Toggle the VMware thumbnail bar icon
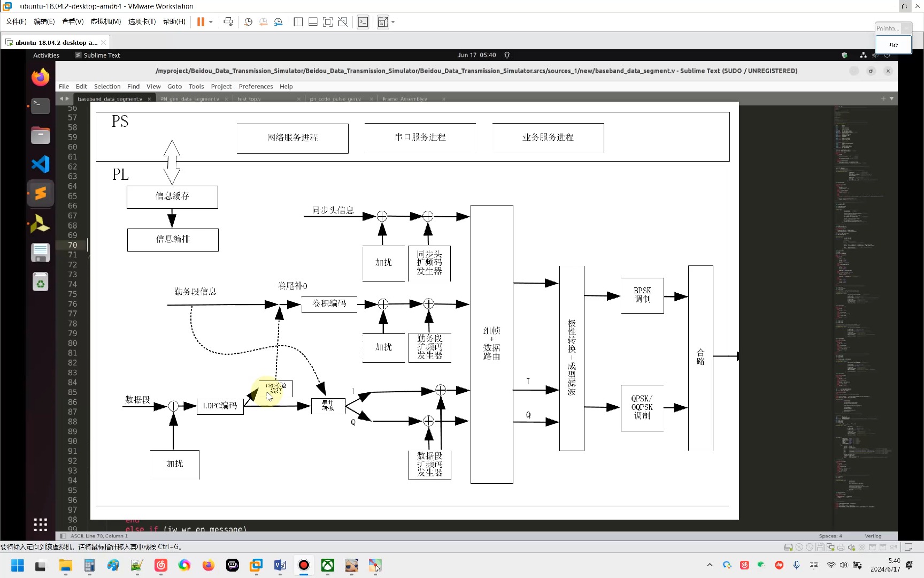924x578 pixels. pos(313,22)
